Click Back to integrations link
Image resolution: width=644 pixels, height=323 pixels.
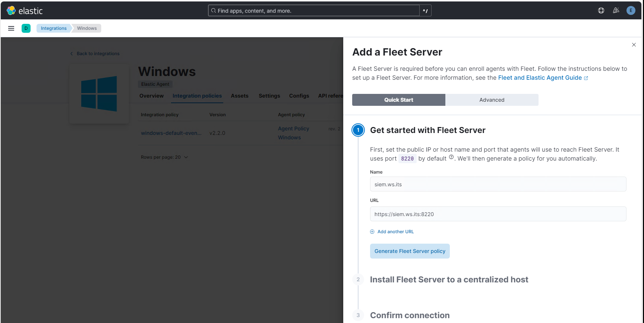tap(98, 54)
